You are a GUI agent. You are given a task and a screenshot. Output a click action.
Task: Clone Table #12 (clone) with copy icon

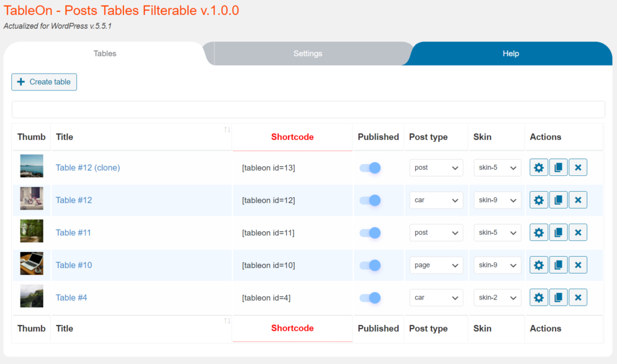click(558, 168)
